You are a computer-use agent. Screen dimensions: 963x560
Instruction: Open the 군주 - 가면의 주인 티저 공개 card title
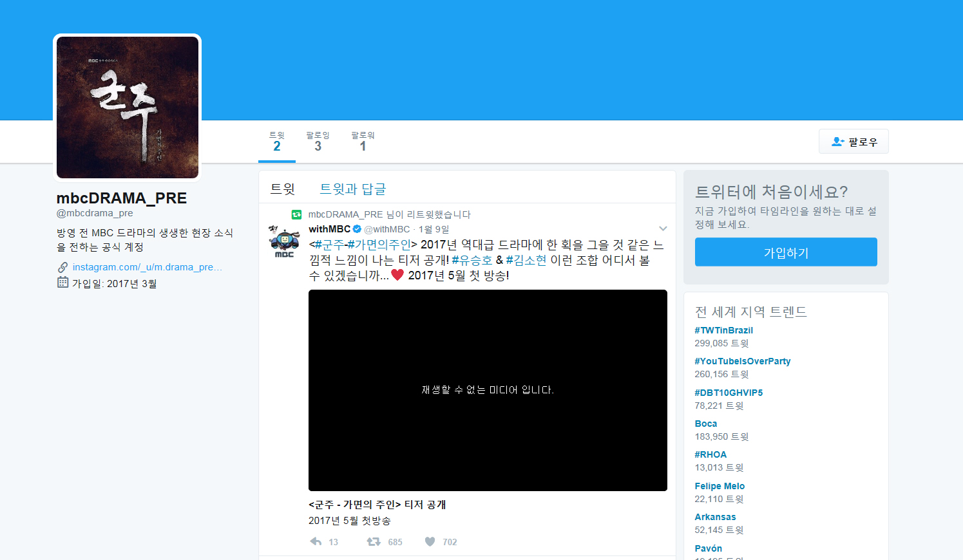point(377,505)
